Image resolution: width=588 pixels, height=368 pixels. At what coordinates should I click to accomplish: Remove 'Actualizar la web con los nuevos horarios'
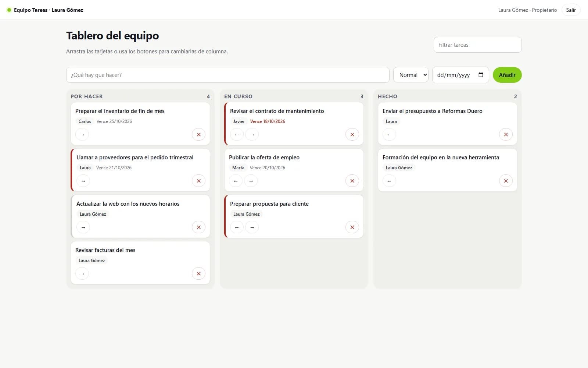pyautogui.click(x=198, y=227)
